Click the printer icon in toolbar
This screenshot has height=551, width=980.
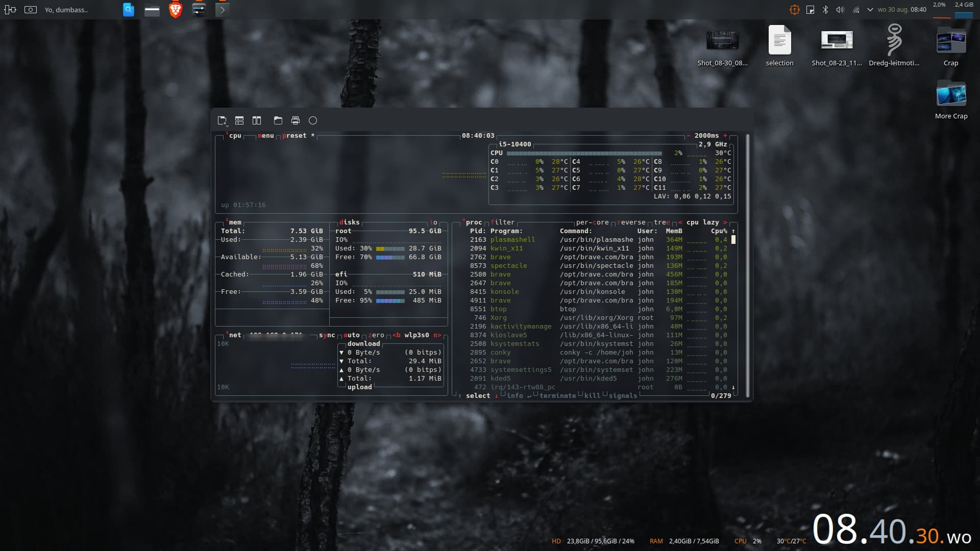[x=296, y=120]
